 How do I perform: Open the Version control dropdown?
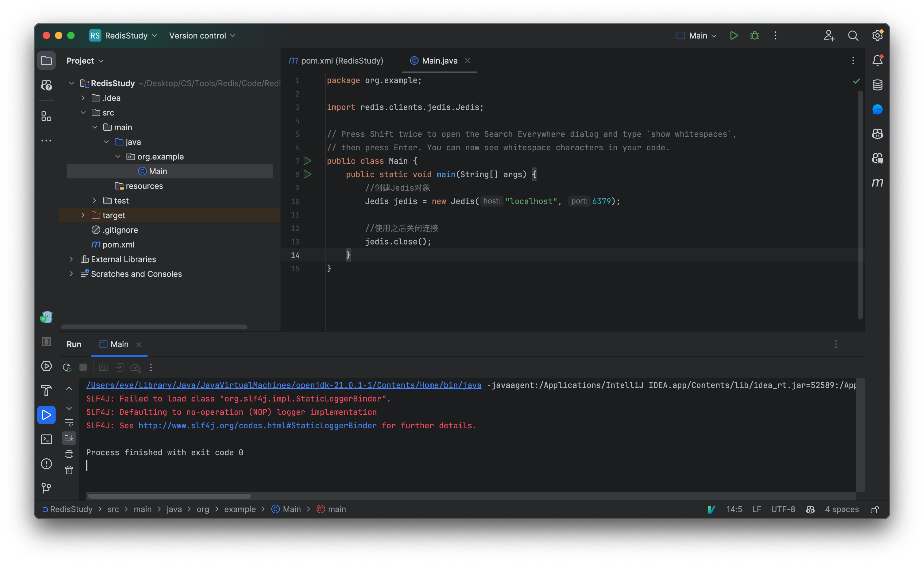[202, 36]
